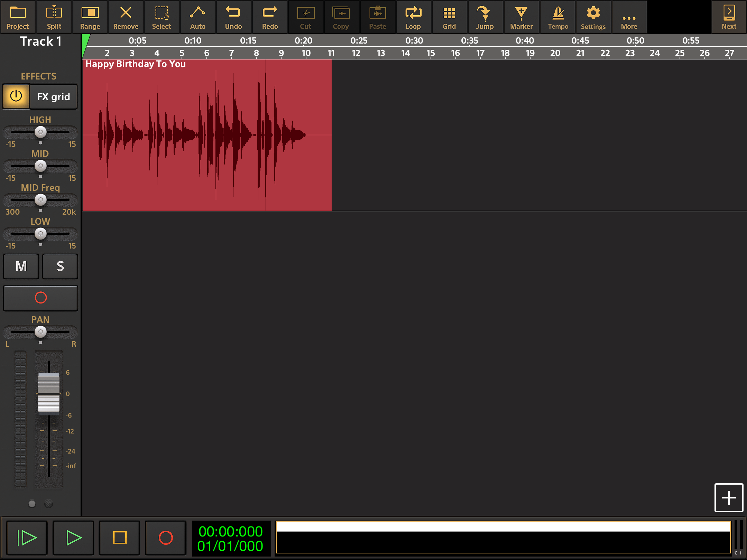This screenshot has width=747, height=560.
Task: Select the Split tool icon
Action: point(54,17)
